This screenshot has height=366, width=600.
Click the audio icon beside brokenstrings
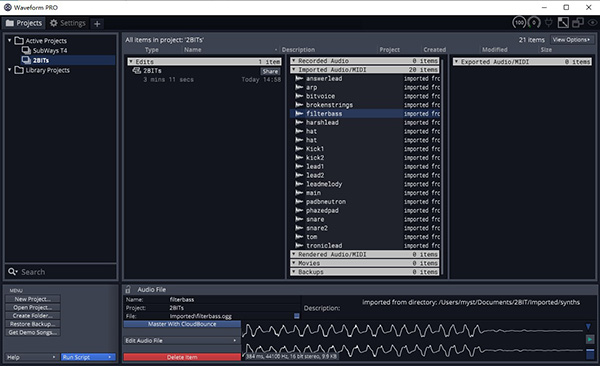(299, 105)
